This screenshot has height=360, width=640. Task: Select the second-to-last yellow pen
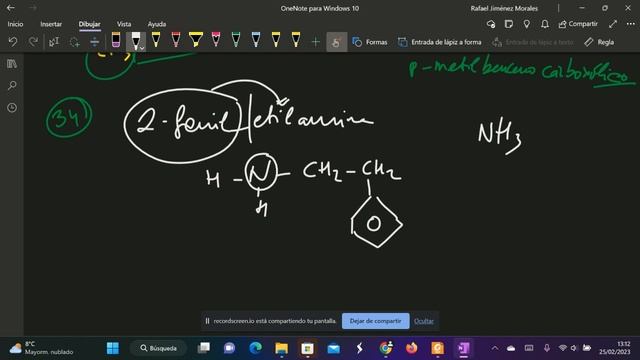(x=276, y=40)
